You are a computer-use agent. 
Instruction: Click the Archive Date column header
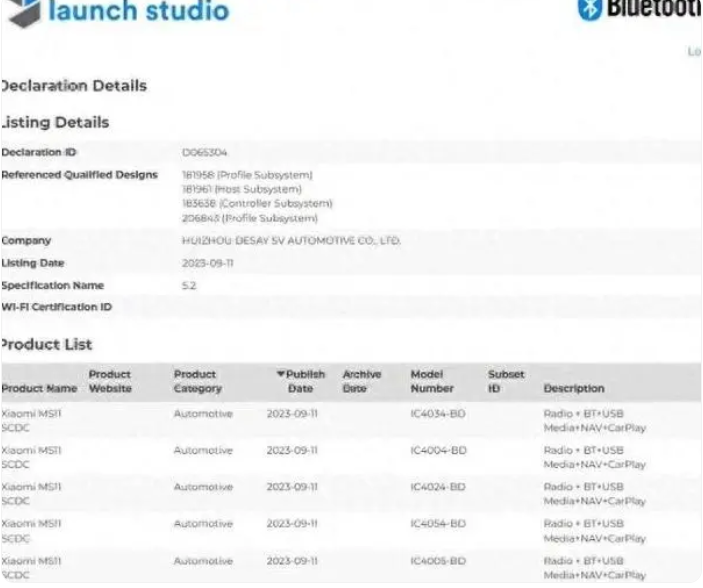click(x=361, y=381)
